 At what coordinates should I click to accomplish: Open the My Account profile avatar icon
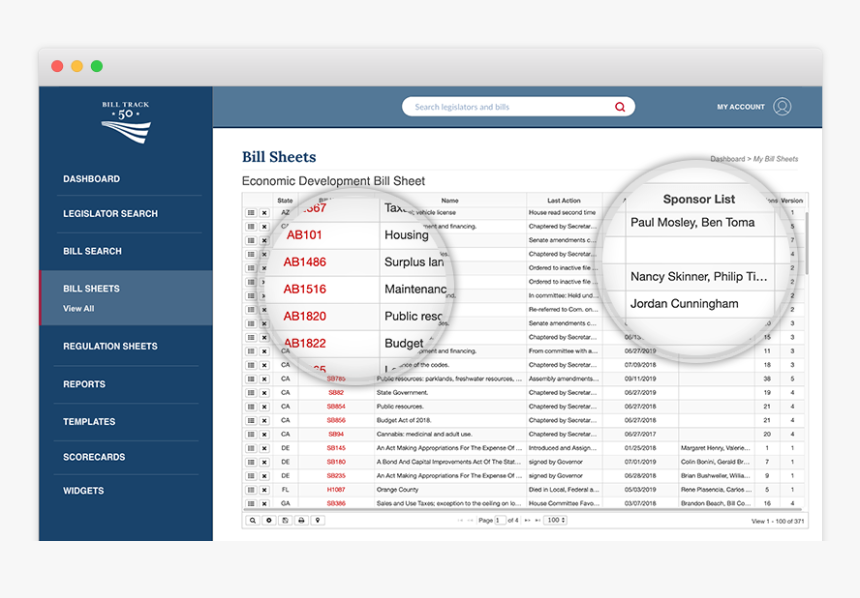pos(782,106)
